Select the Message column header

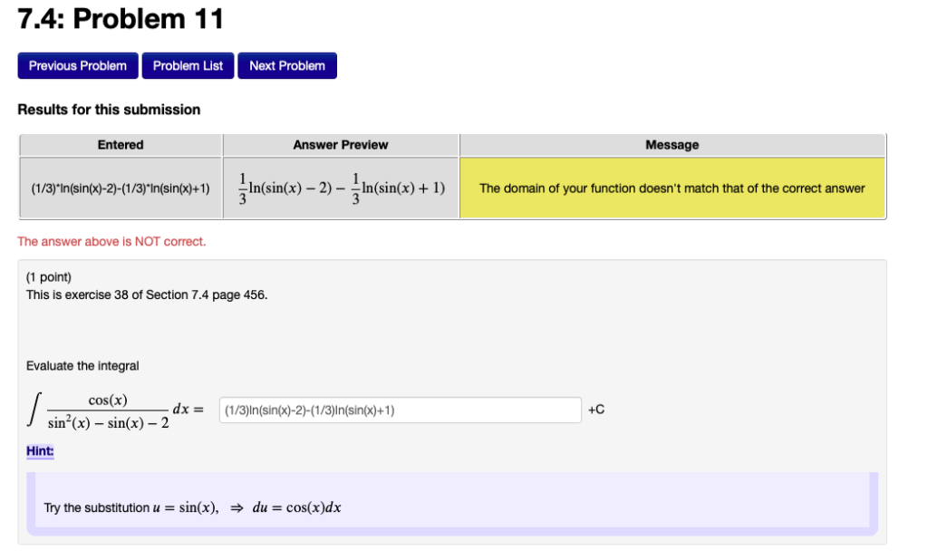pos(672,145)
